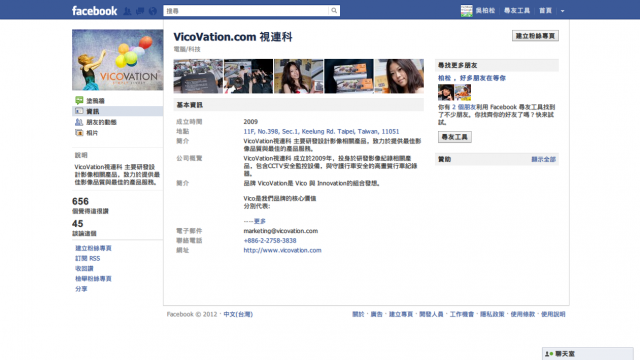The width and height of the screenshot is (640, 360).
Task: Click the Wall speech bubble icon
Action: click(79, 100)
